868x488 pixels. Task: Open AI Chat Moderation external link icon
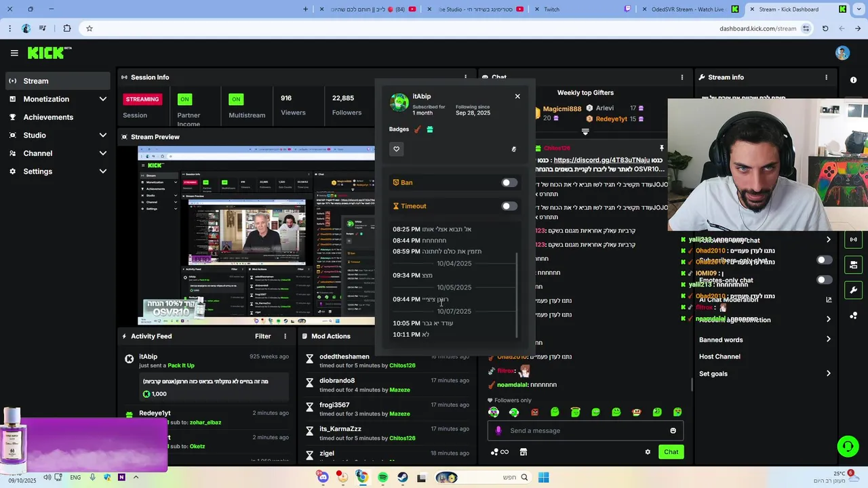click(x=828, y=300)
